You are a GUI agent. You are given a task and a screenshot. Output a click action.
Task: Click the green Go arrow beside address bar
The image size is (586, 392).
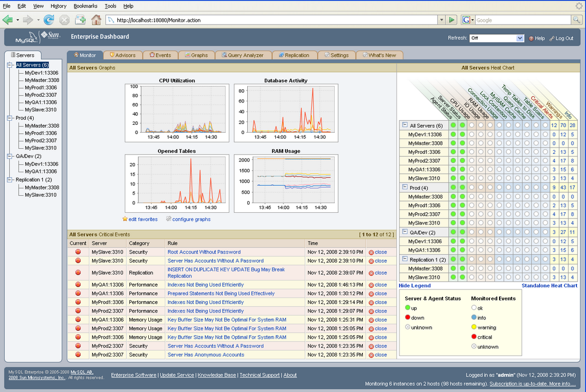pos(452,20)
